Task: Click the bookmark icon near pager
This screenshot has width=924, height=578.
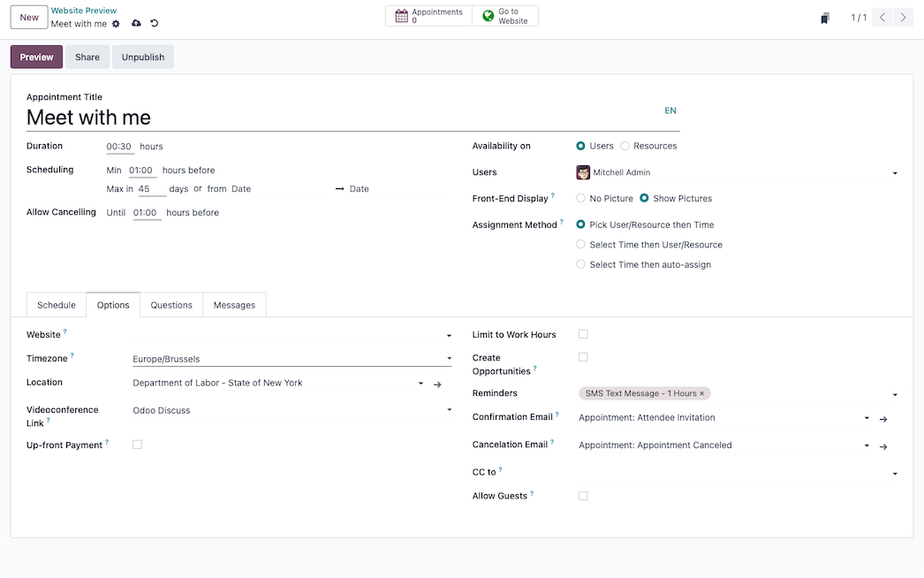Action: [824, 18]
